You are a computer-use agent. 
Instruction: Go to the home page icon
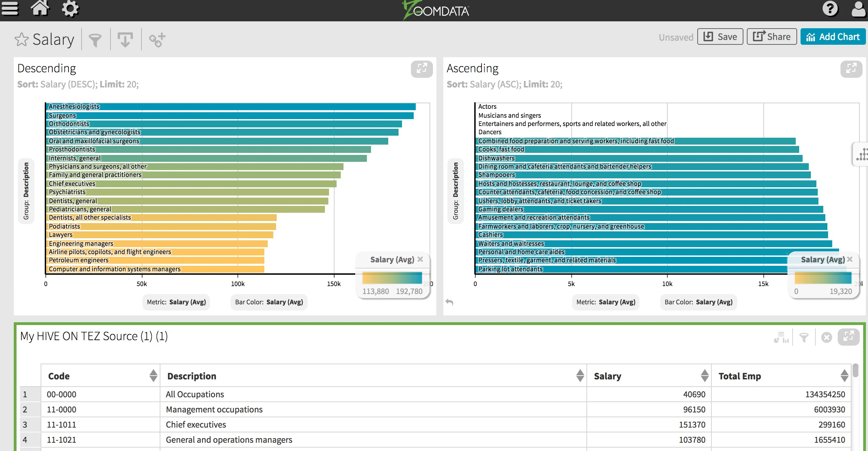(x=40, y=8)
